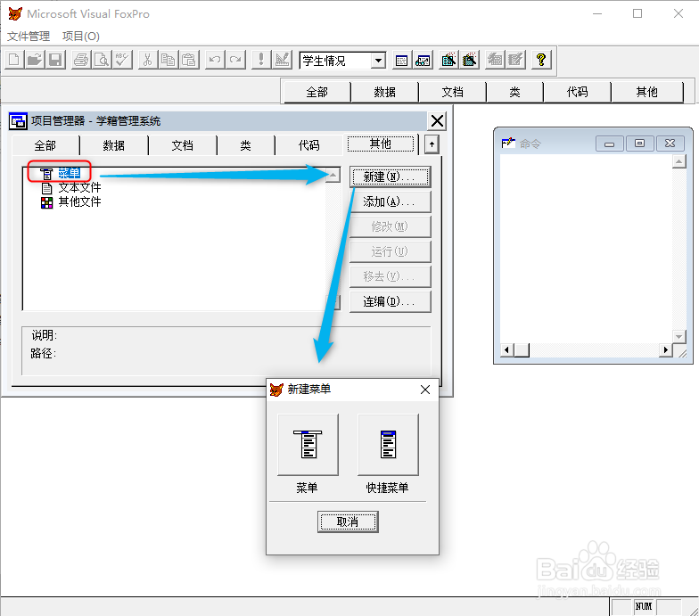This screenshot has height=616, width=699.
Task: Open the 文件管理 menu
Action: coord(29,36)
